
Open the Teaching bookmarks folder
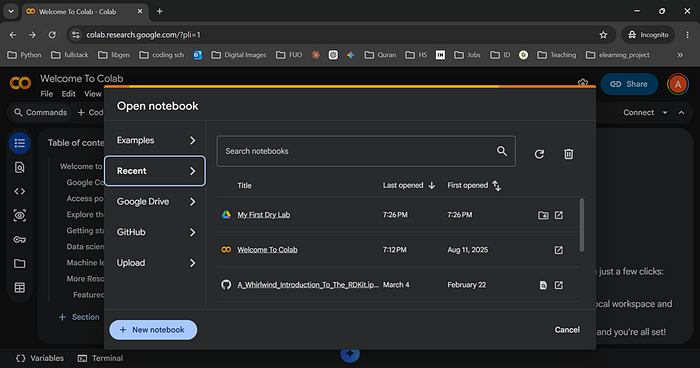(x=557, y=55)
